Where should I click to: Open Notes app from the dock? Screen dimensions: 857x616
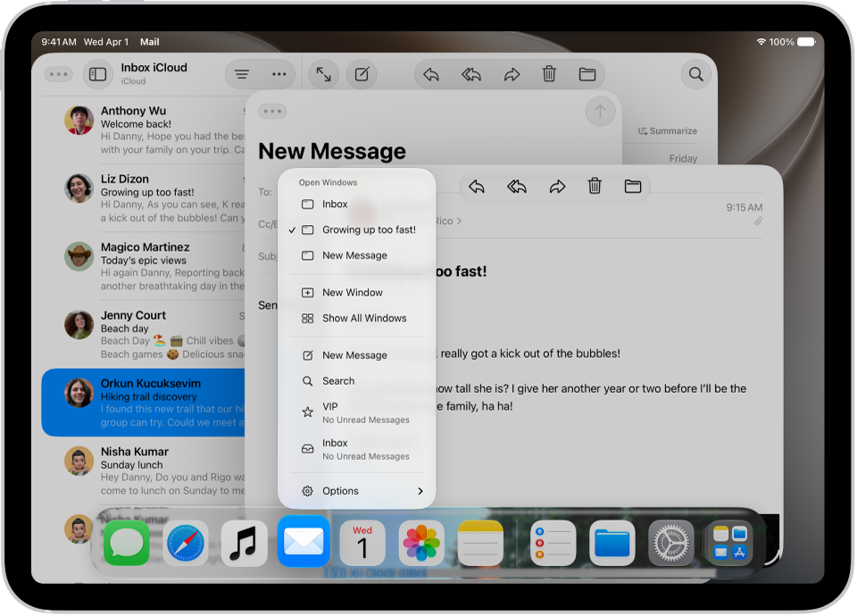(480, 543)
